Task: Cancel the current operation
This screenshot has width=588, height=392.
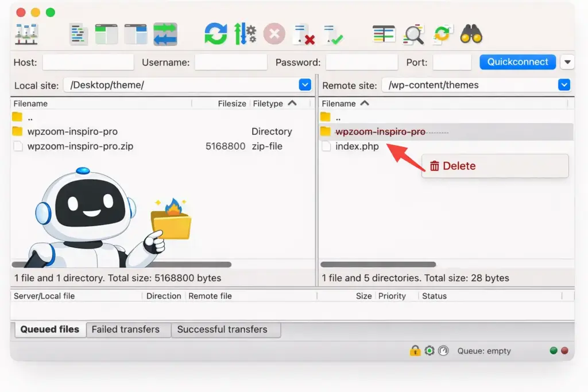Action: [x=274, y=34]
